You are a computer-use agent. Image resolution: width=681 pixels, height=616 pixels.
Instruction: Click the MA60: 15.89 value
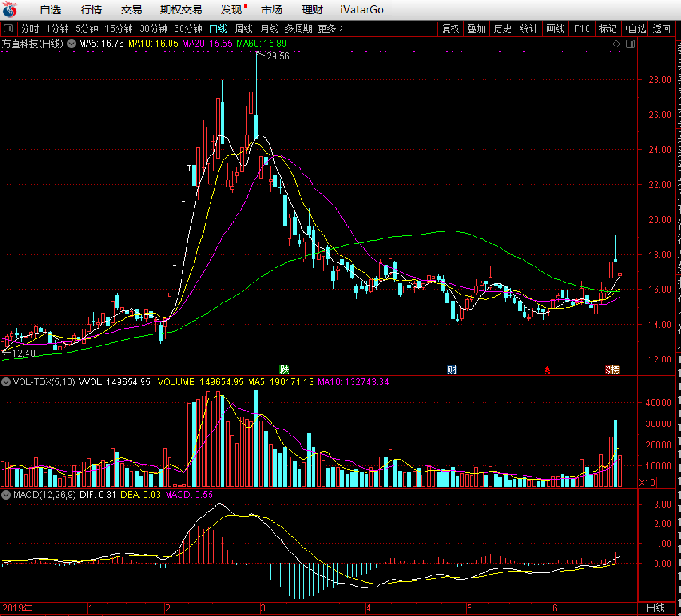pyautogui.click(x=262, y=44)
